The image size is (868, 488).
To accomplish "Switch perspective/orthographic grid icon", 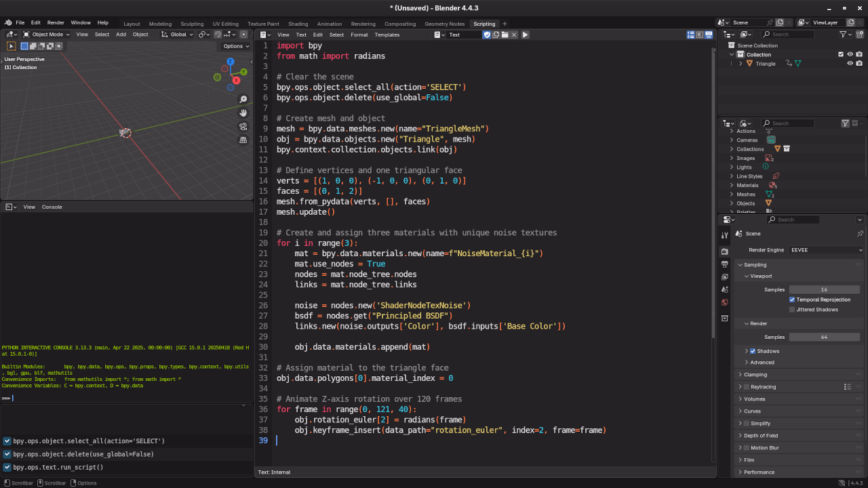I will point(243,140).
